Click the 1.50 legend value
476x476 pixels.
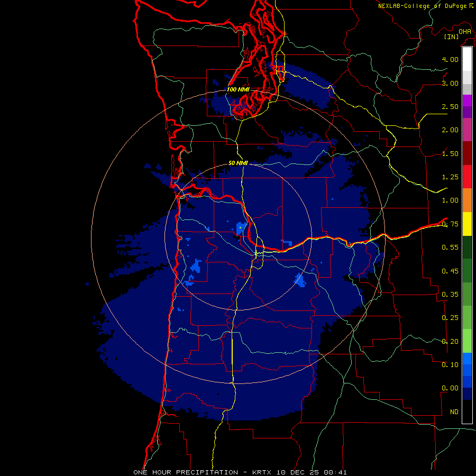point(450,153)
